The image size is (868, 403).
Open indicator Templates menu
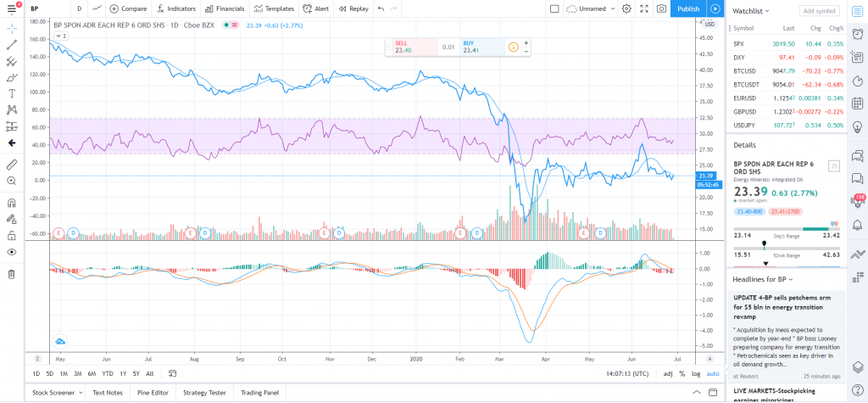pos(274,8)
